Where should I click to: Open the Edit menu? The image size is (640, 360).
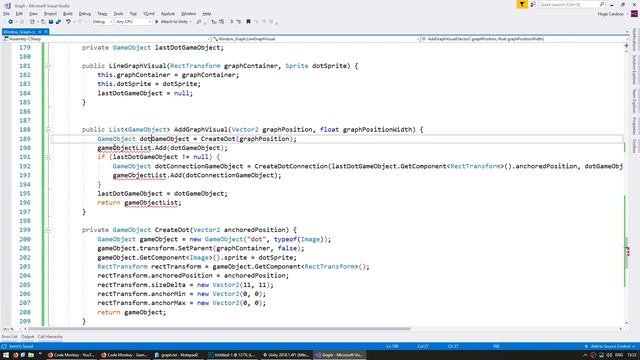point(19,14)
